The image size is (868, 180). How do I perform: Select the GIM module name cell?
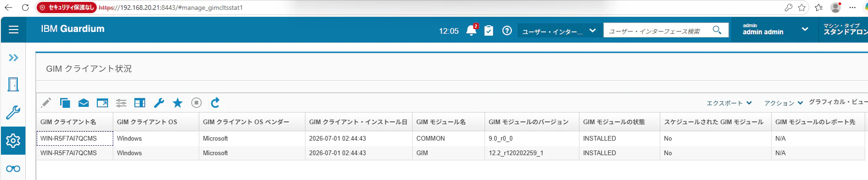click(x=448, y=153)
